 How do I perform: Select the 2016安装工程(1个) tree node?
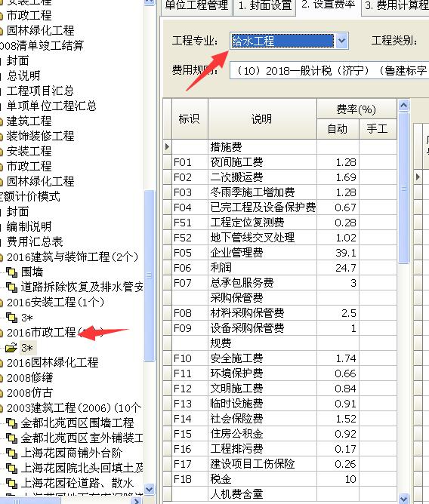(55, 303)
